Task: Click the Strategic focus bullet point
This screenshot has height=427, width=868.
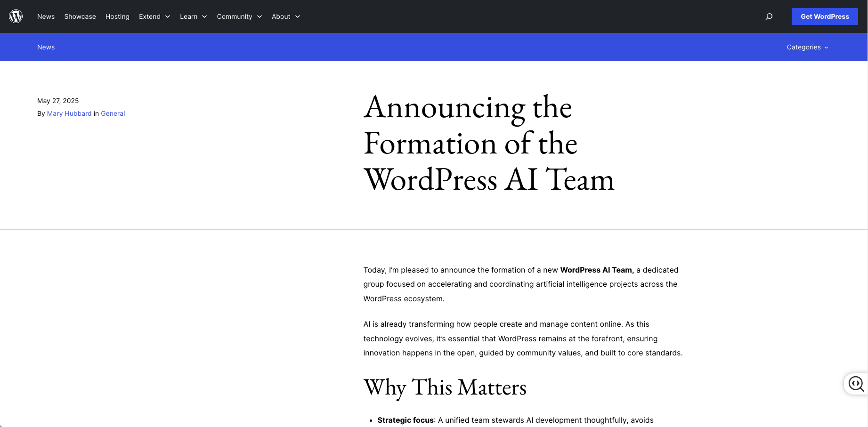Action: (x=406, y=419)
